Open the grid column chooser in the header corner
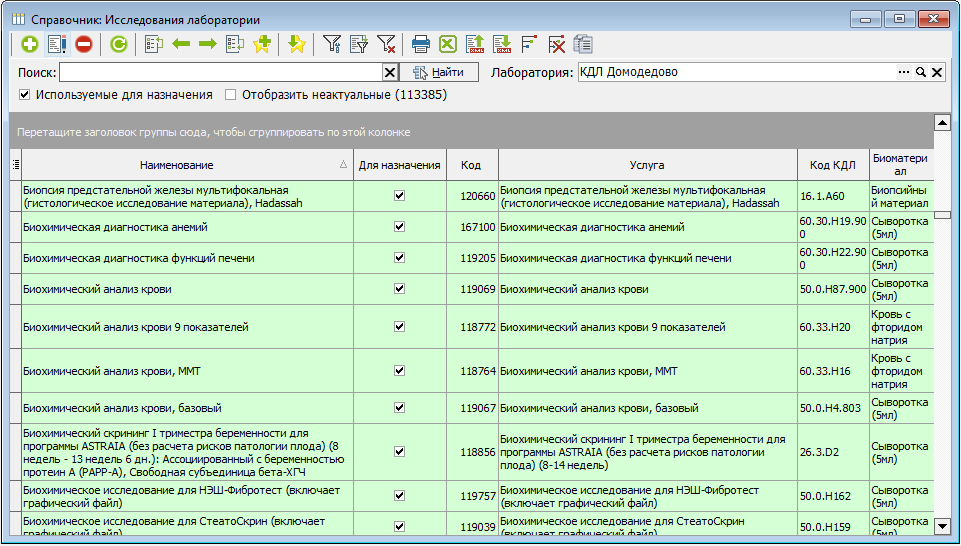Viewport: 961px width, 546px height. click(x=15, y=165)
